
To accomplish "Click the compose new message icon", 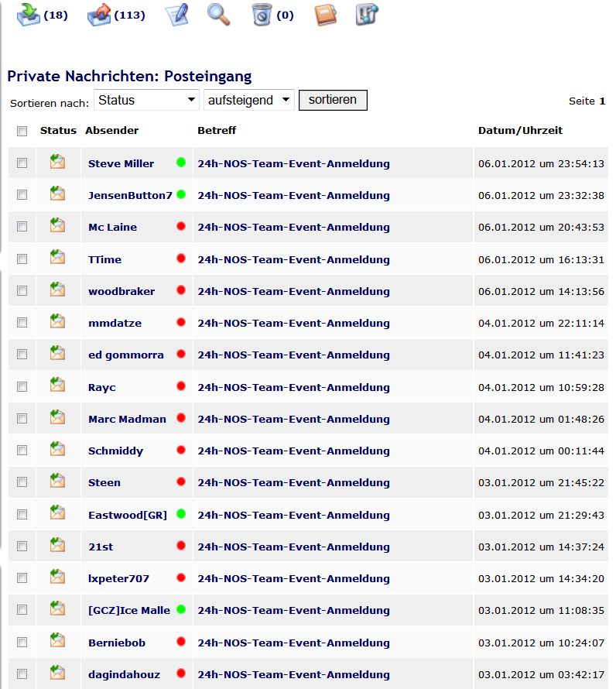I will tap(177, 15).
